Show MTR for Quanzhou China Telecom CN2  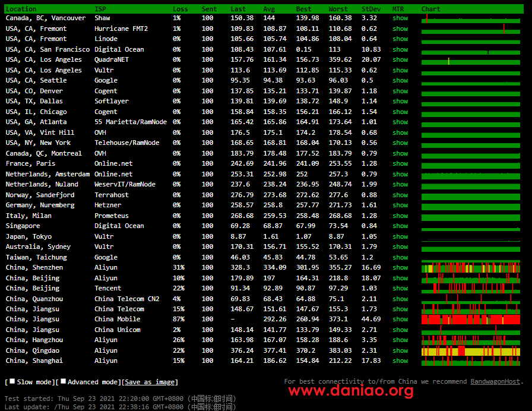(400, 299)
